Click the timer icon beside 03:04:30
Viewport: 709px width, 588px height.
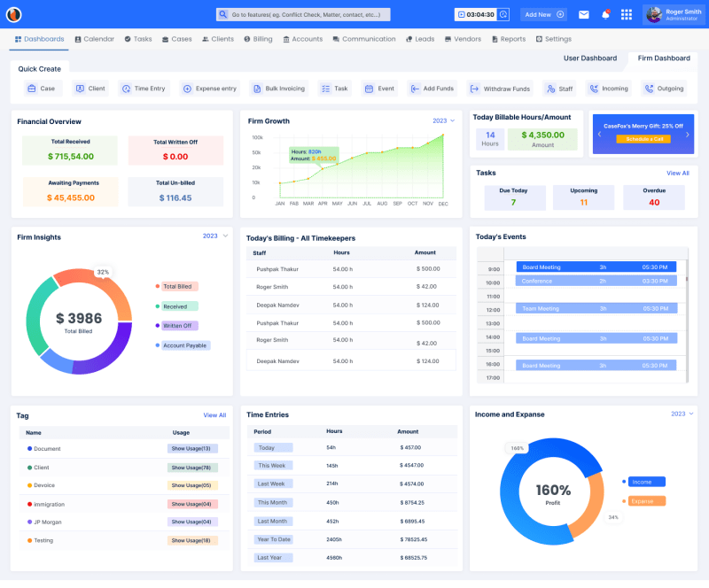503,14
